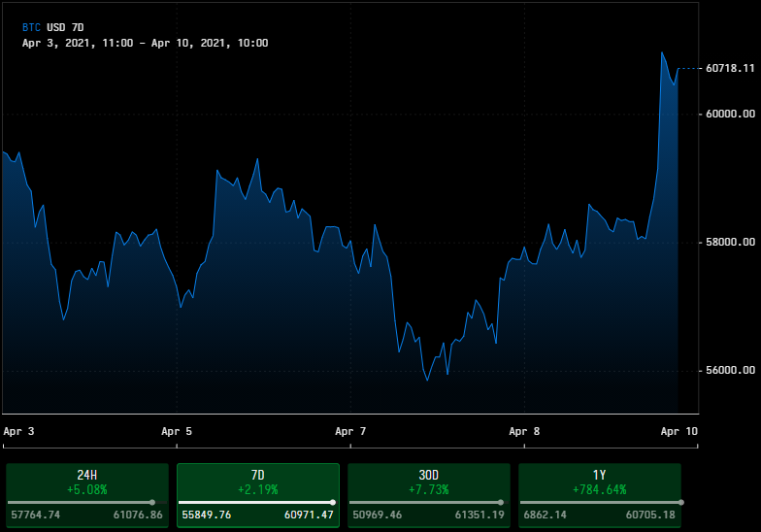
Task: Select the Apr 5 marker on time axis
Action: (x=177, y=431)
